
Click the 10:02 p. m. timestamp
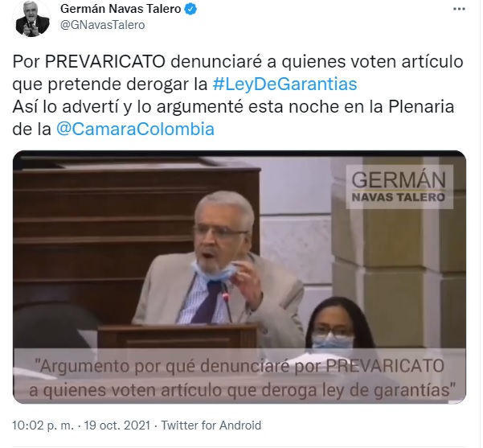[43, 425]
